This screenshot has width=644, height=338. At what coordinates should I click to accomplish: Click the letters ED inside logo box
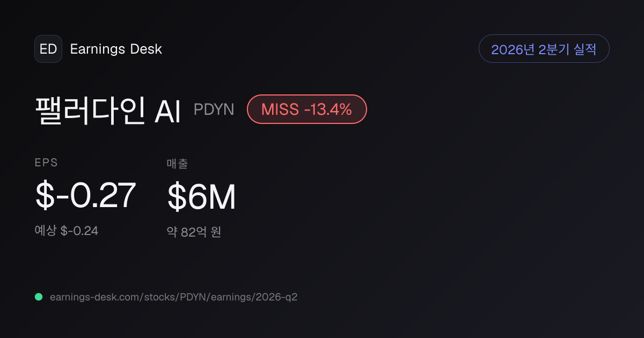pos(48,49)
